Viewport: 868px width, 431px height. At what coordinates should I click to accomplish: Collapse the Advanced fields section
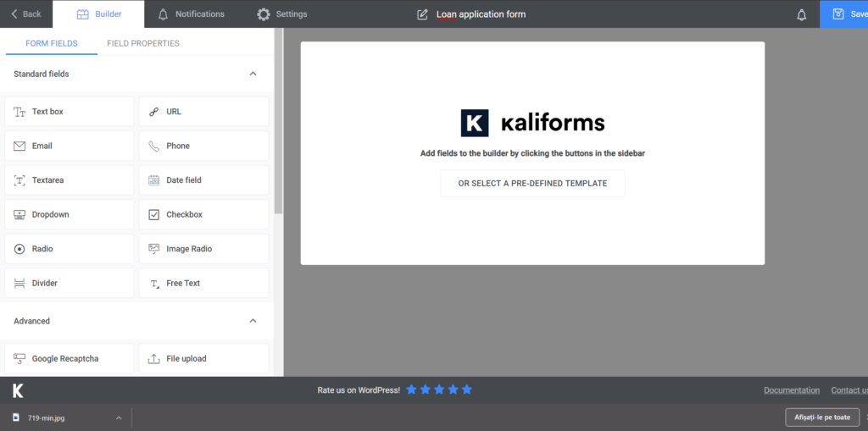click(253, 321)
